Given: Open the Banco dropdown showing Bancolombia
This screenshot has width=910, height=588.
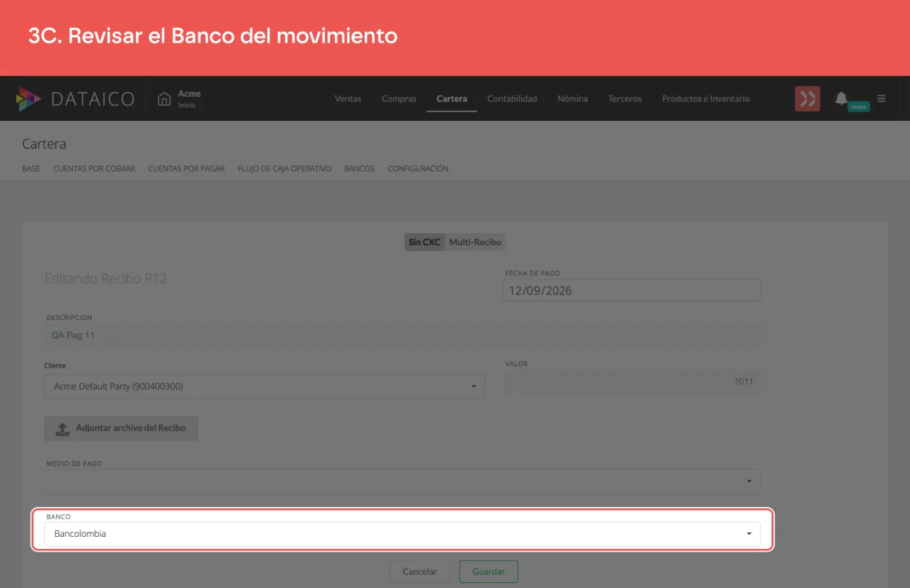Looking at the screenshot, I should [402, 534].
